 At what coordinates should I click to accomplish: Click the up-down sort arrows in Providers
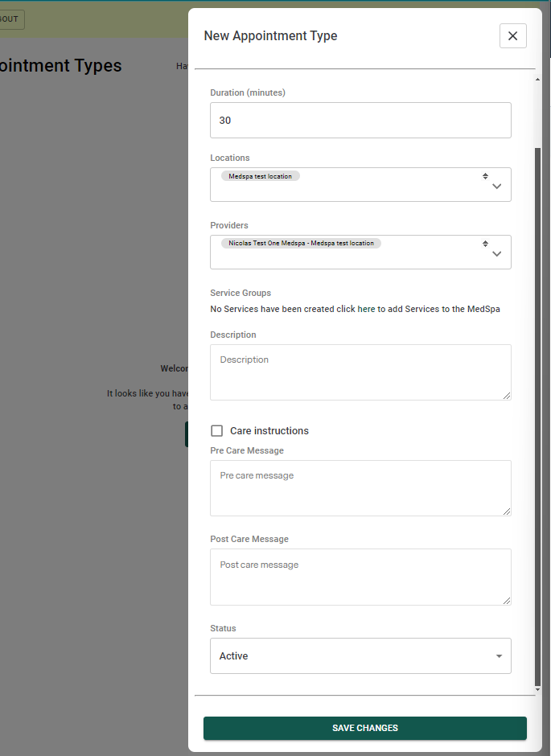pyautogui.click(x=485, y=244)
